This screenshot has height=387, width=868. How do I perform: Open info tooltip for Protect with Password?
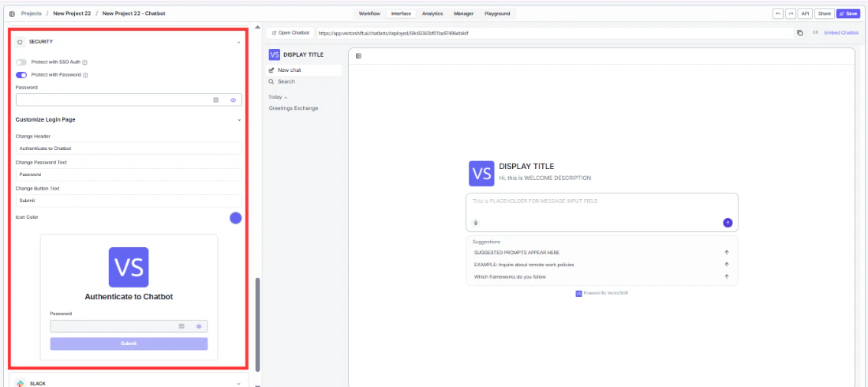click(x=86, y=75)
